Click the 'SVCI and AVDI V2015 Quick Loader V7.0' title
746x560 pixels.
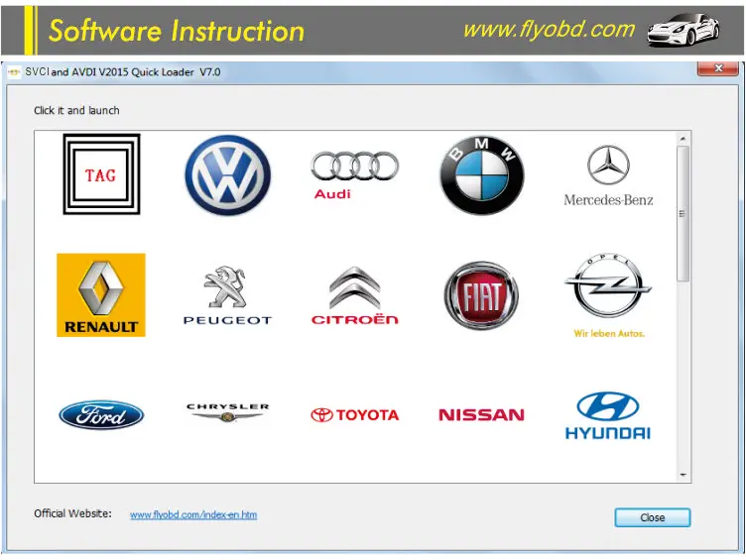click(123, 72)
